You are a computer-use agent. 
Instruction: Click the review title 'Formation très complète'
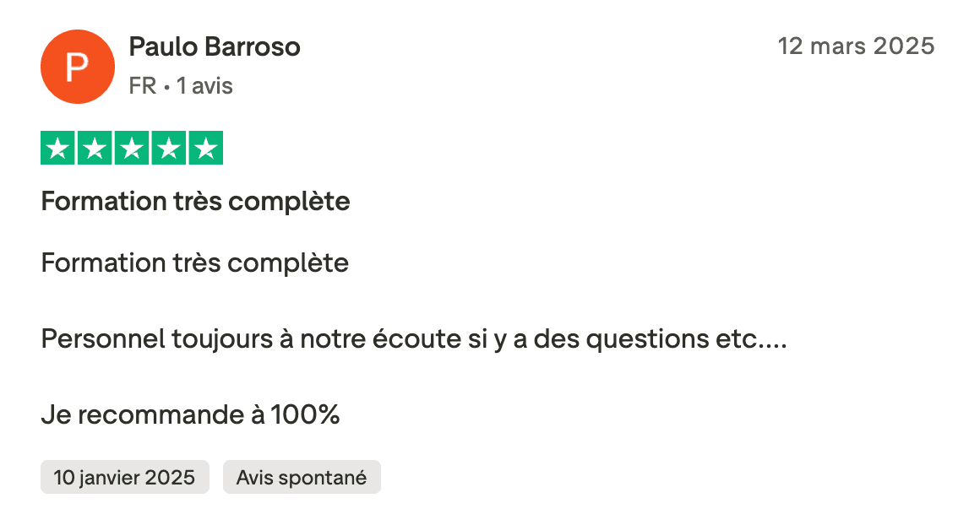(195, 201)
